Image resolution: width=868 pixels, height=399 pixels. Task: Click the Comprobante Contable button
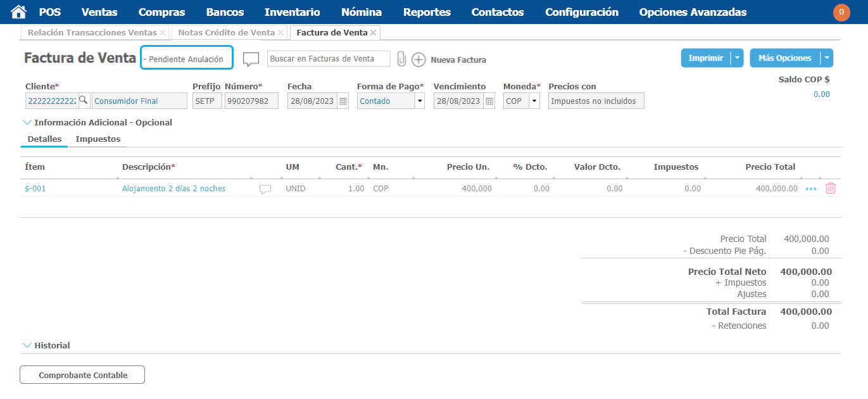pyautogui.click(x=82, y=375)
